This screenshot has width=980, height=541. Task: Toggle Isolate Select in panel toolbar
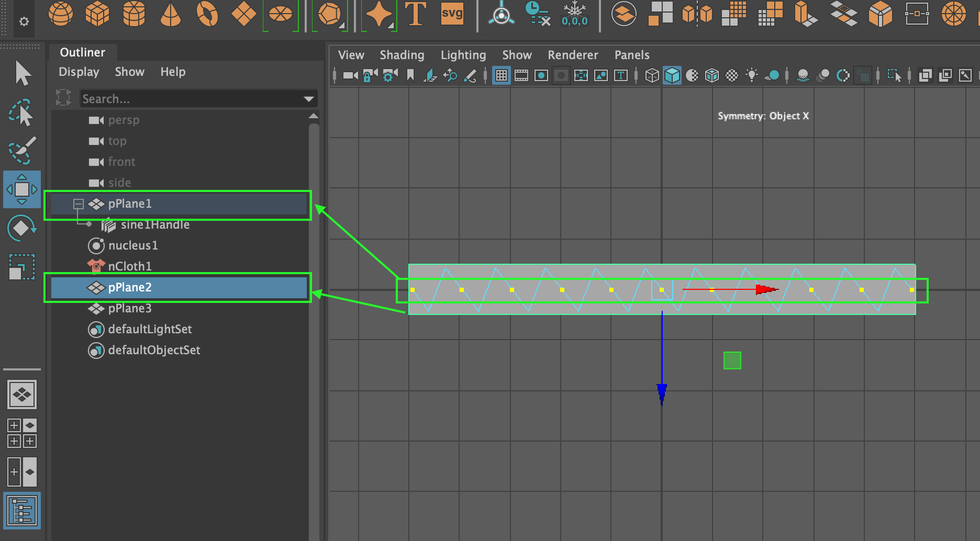click(895, 76)
